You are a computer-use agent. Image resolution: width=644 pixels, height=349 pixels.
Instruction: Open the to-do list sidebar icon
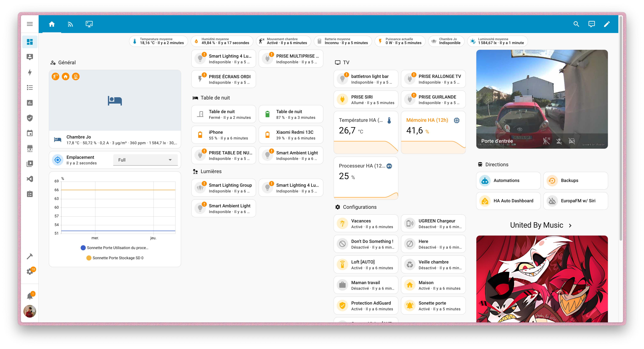[30, 88]
